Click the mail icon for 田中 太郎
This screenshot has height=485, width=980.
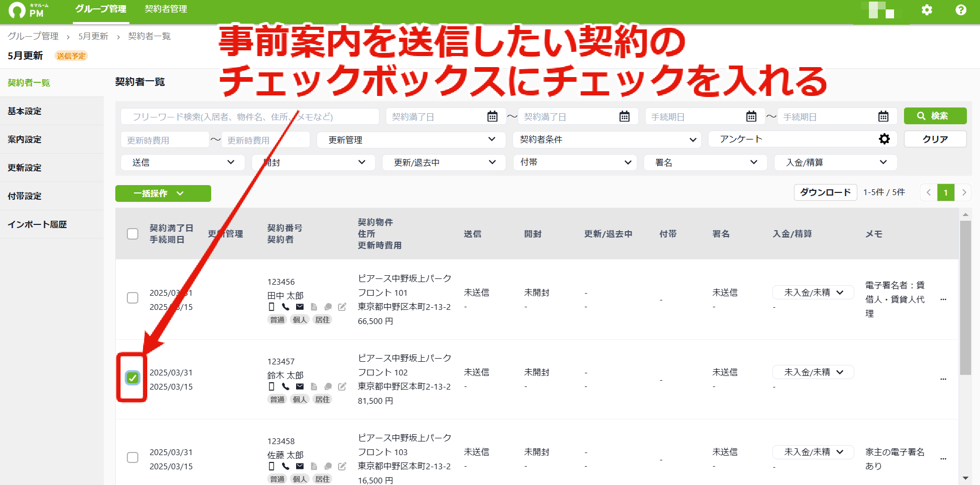(300, 307)
